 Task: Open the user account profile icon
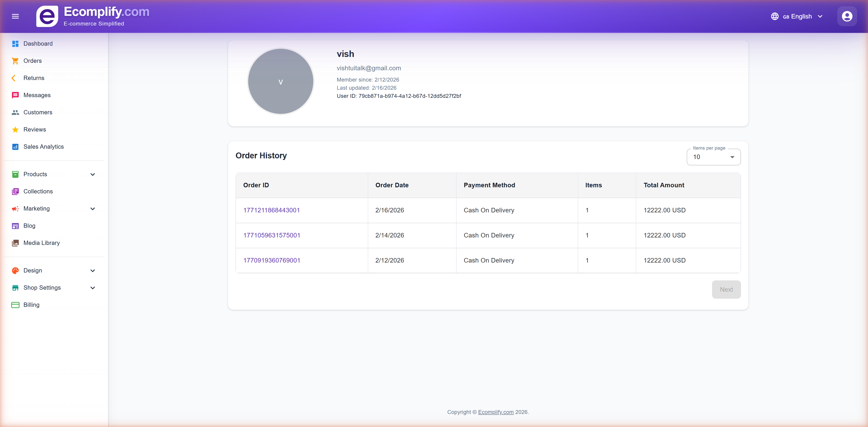tap(847, 16)
